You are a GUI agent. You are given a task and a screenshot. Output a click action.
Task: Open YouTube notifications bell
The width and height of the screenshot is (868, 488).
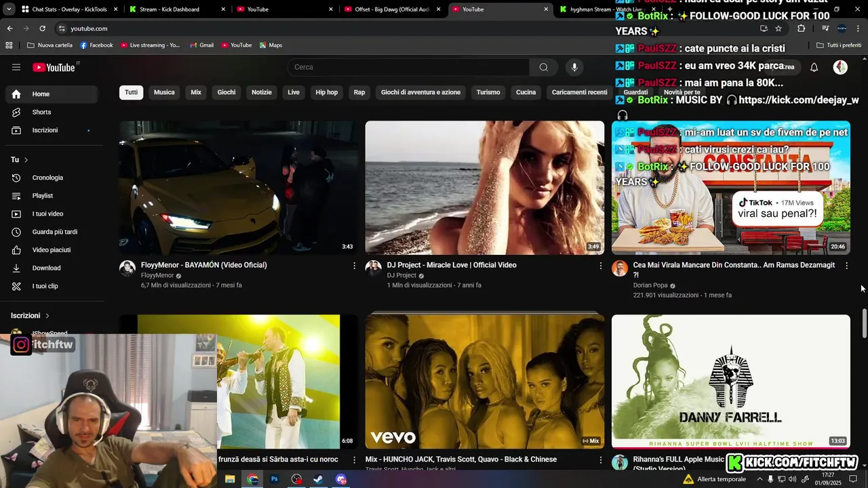tap(814, 67)
